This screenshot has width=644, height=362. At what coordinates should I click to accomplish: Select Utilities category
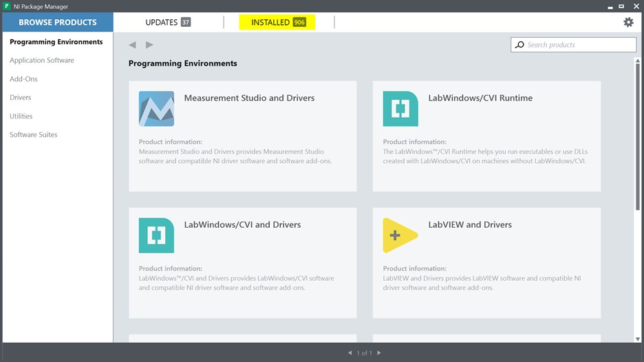[x=21, y=116]
